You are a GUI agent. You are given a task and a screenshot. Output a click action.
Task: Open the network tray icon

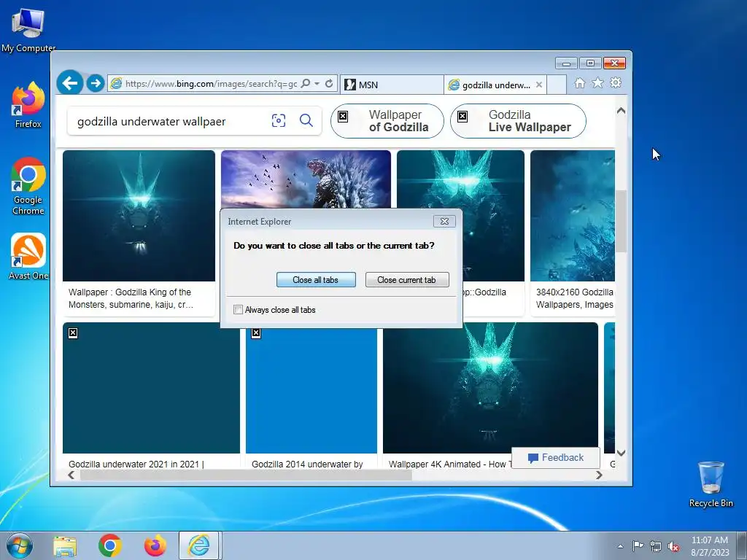[x=656, y=546]
